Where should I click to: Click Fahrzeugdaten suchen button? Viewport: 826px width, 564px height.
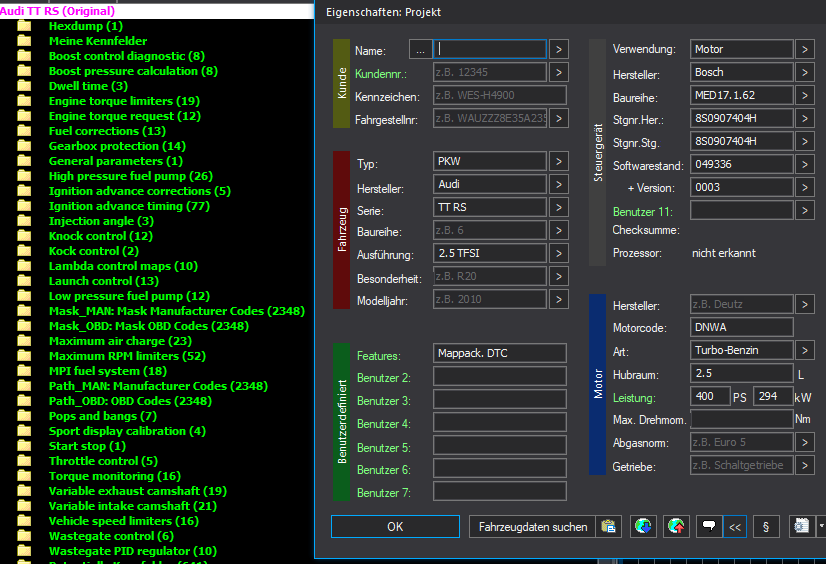(533, 527)
